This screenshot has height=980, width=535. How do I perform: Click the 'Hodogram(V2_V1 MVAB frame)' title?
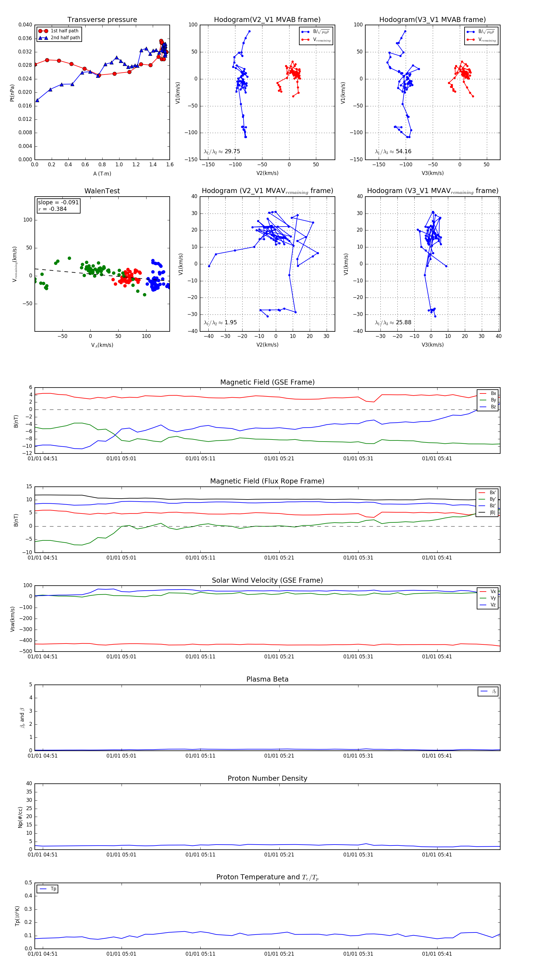point(267,20)
